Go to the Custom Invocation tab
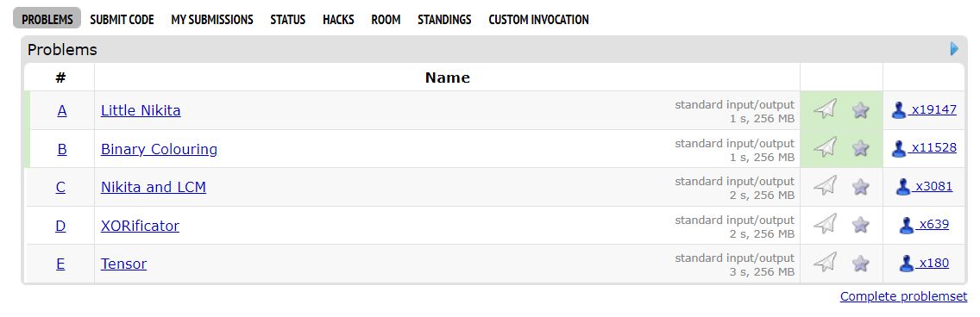This screenshot has width=980, height=317. 539,19
